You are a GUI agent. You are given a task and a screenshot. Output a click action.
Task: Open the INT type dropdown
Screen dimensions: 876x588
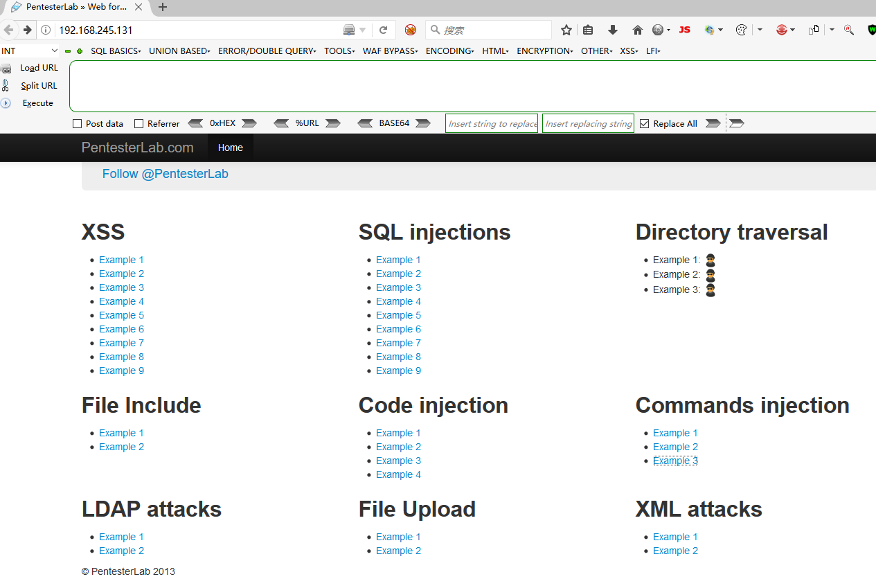(x=30, y=51)
